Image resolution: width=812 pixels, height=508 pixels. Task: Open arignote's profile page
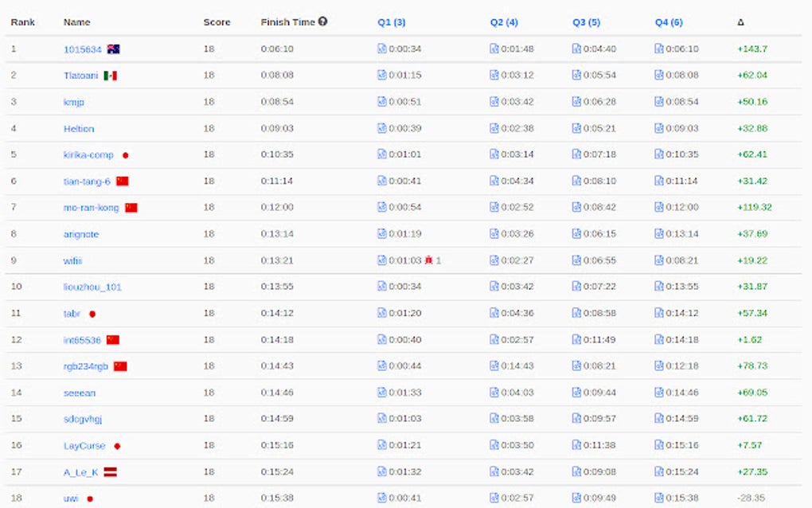click(x=81, y=233)
